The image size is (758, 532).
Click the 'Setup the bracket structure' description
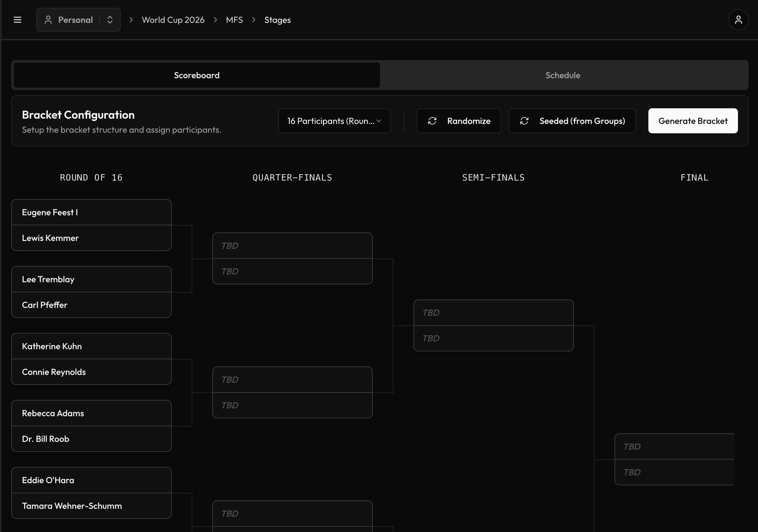(x=122, y=130)
